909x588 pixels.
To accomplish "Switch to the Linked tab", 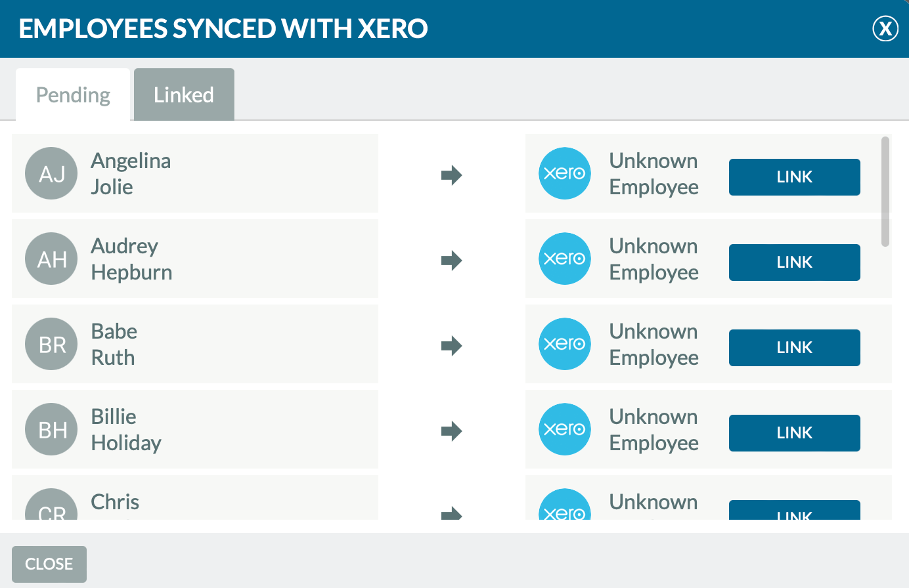I will tap(184, 94).
